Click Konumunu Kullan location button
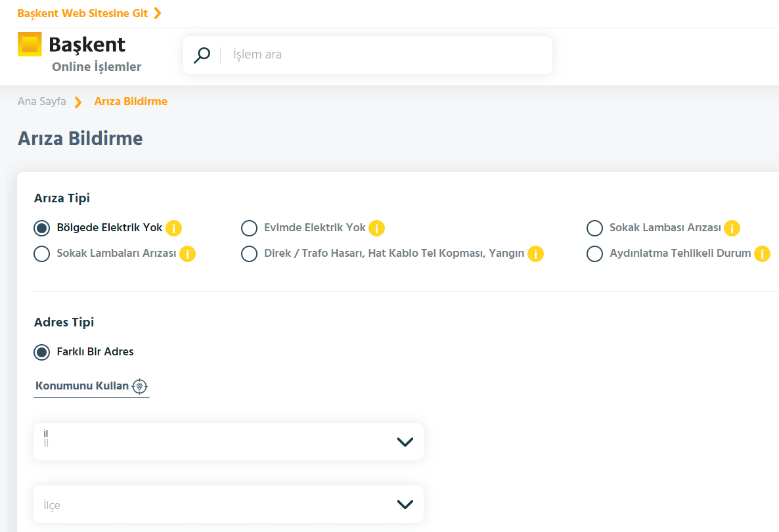 tap(91, 386)
